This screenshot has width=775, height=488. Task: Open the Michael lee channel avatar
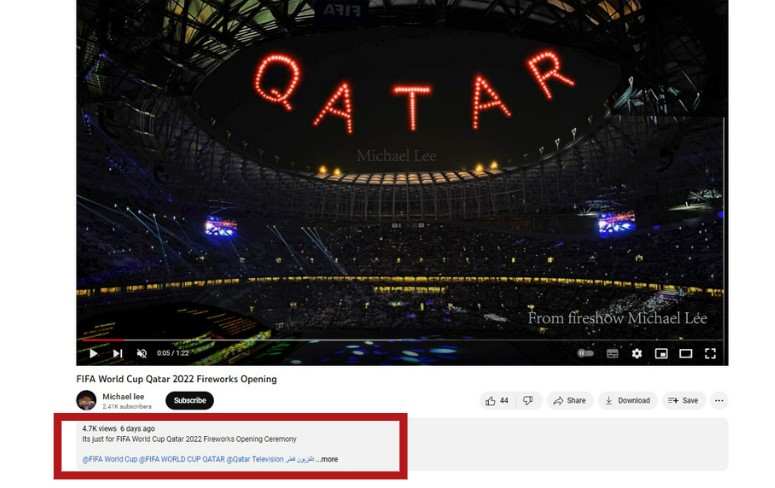coord(86,400)
